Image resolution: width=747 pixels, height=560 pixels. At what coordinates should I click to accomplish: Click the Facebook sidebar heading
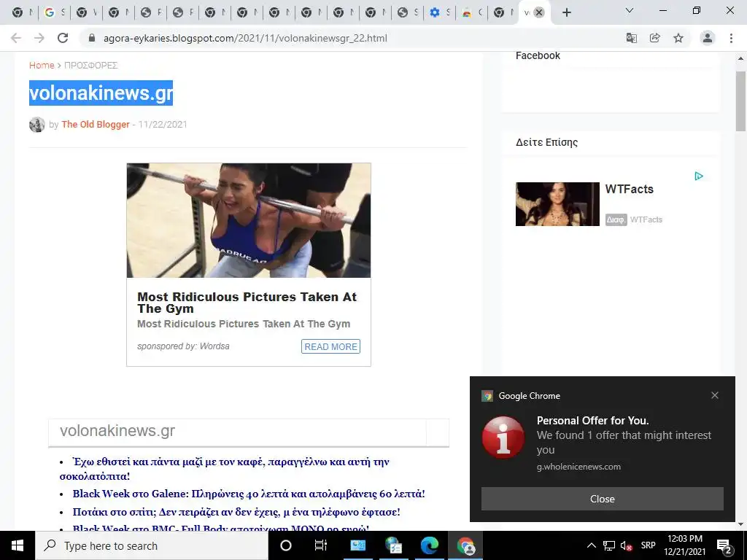point(538,55)
